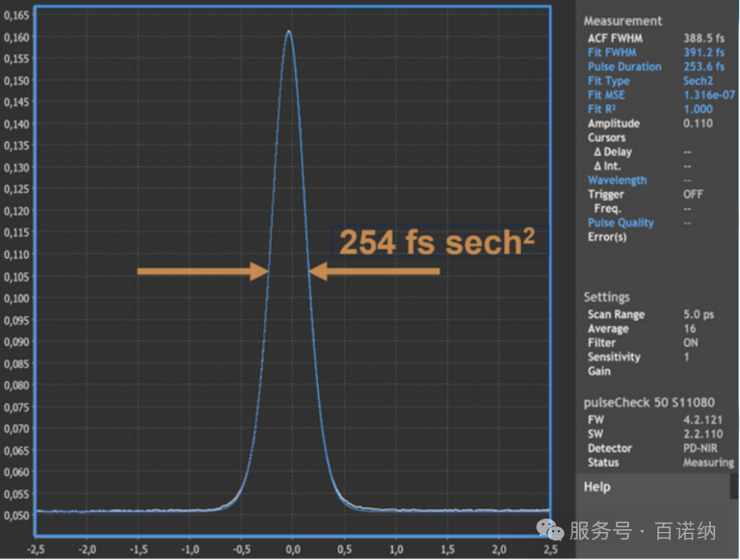The height and width of the screenshot is (560, 740).
Task: Click the ACF FWHM 388.5 fs reading
Action: point(703,38)
